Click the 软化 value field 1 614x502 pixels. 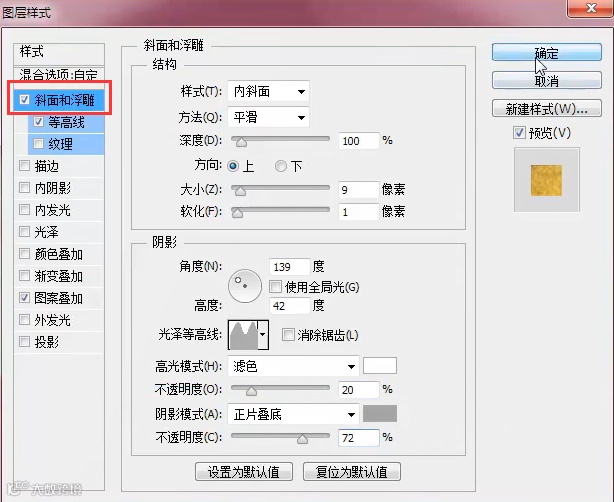click(x=359, y=212)
